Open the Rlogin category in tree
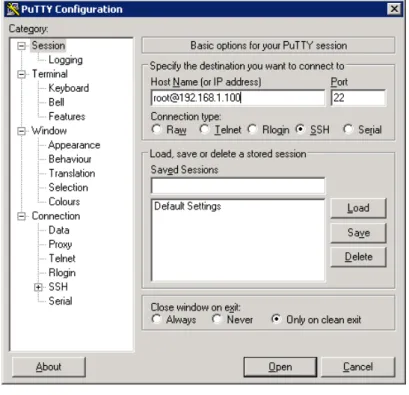The height and width of the screenshot is (395, 409). [x=62, y=273]
